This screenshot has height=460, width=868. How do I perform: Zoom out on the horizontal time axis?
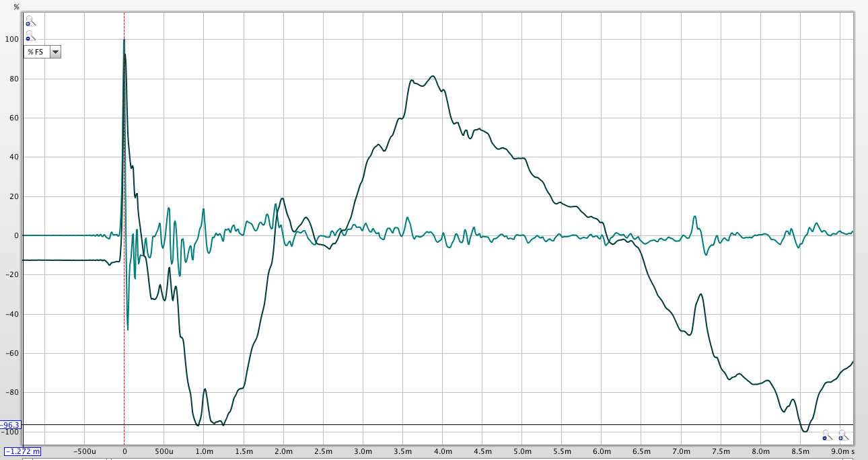(827, 436)
